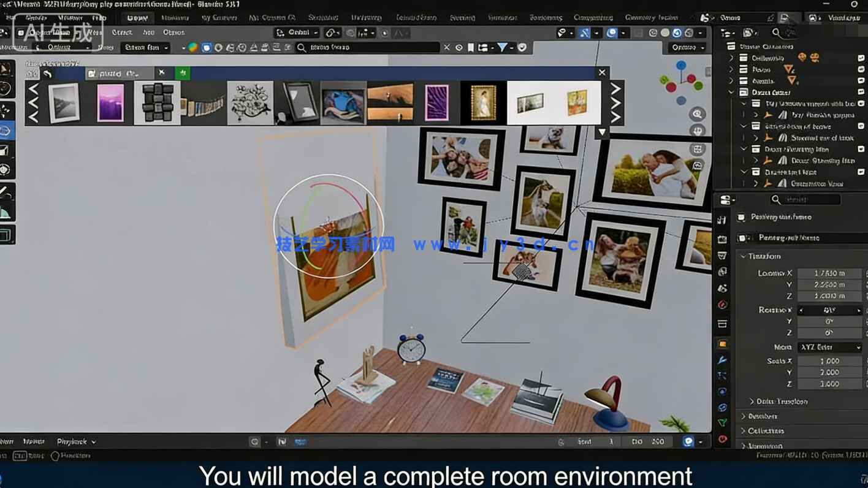868x488 pixels.
Task: Switch viewport shading using the Material Preview icon
Action: [676, 33]
